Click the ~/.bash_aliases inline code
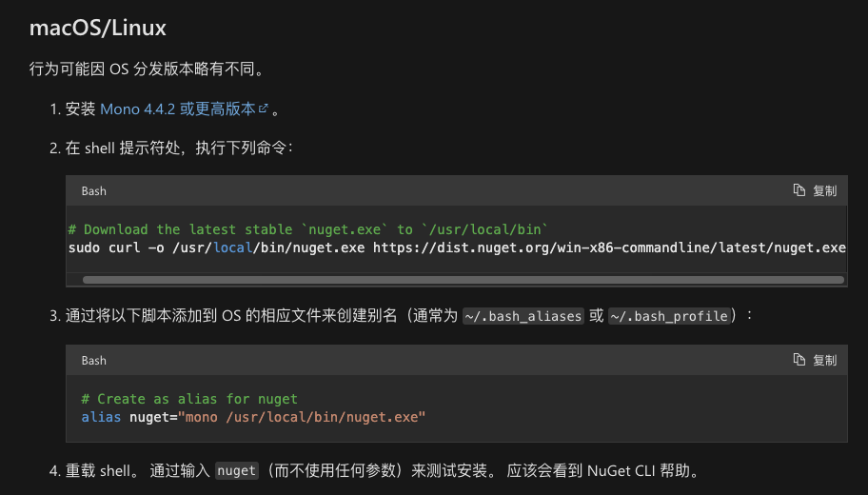Viewport: 868px width, 495px height. tap(523, 316)
